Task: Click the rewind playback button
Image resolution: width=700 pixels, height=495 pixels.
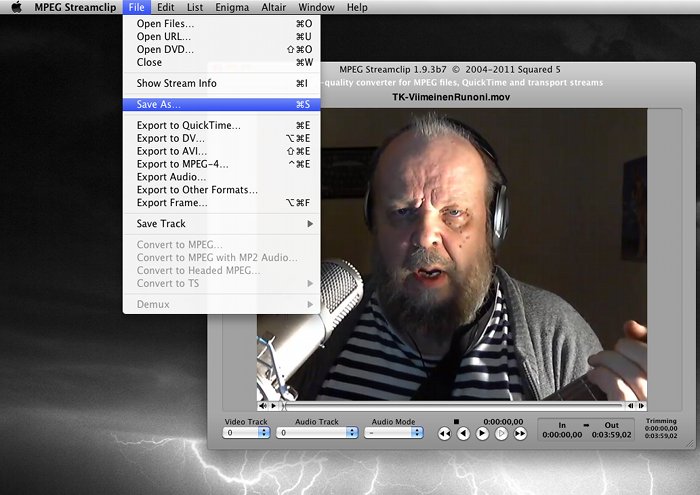Action: [444, 433]
